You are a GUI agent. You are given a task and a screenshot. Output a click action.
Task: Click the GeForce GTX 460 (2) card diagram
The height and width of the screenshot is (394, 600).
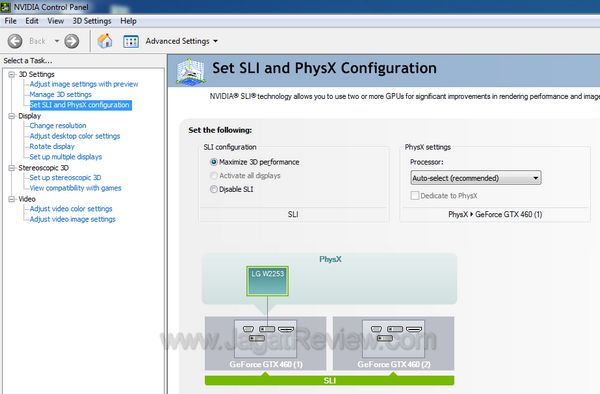coord(393,343)
